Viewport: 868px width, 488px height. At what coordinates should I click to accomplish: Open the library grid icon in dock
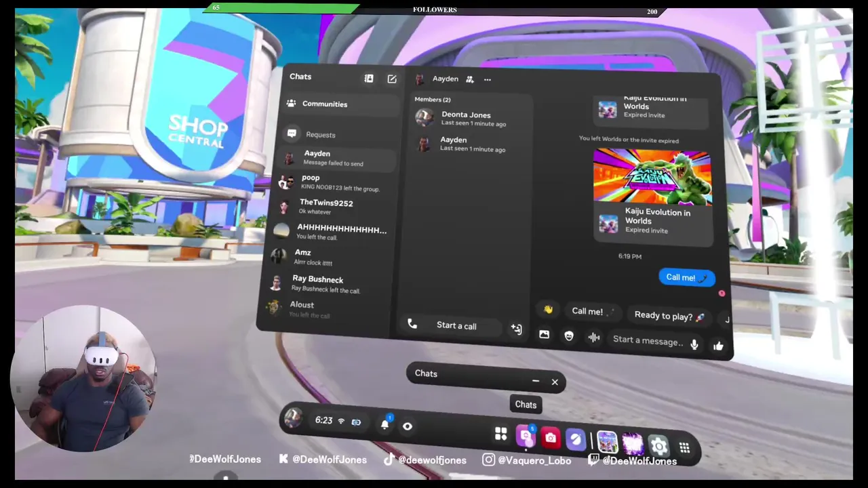(x=500, y=434)
